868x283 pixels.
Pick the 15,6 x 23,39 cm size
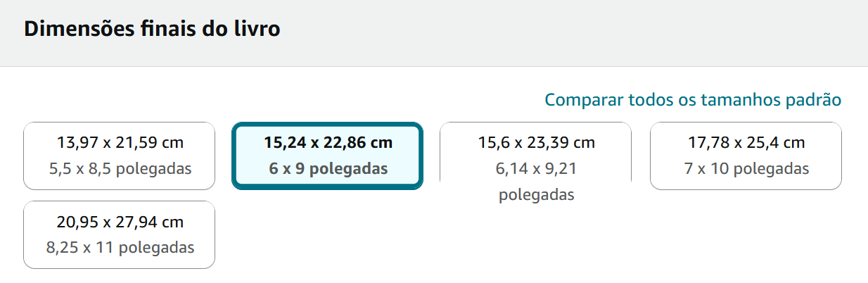(536, 156)
